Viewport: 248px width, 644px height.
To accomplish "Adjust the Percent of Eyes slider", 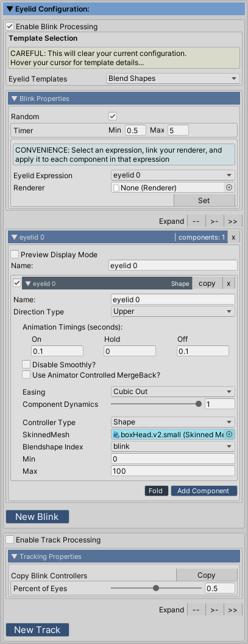I will pyautogui.click(x=156, y=588).
